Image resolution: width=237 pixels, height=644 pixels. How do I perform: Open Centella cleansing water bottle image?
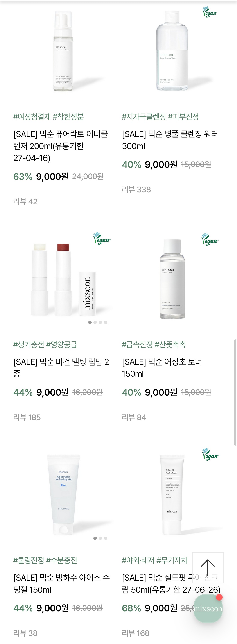pos(172,50)
